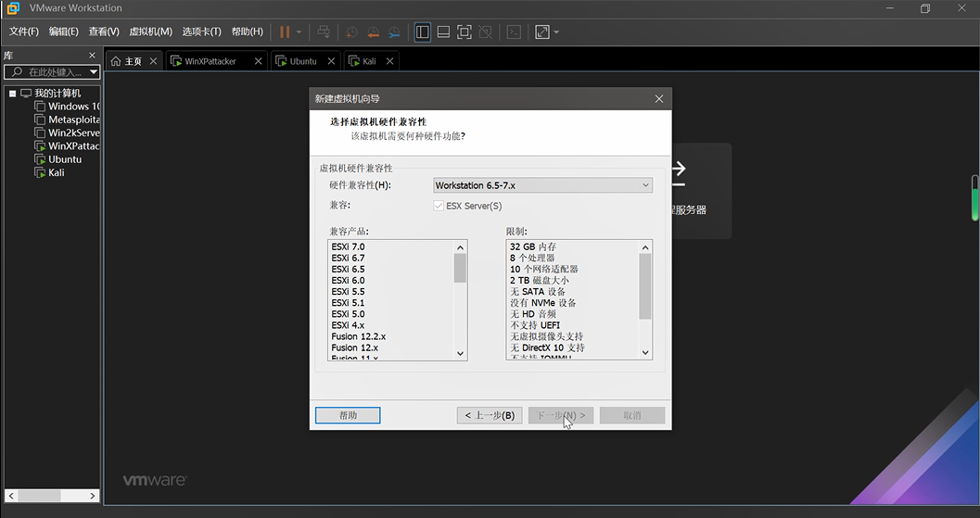Select 不支持 UEFI in limitations list
The image size is (980, 518).
(535, 325)
